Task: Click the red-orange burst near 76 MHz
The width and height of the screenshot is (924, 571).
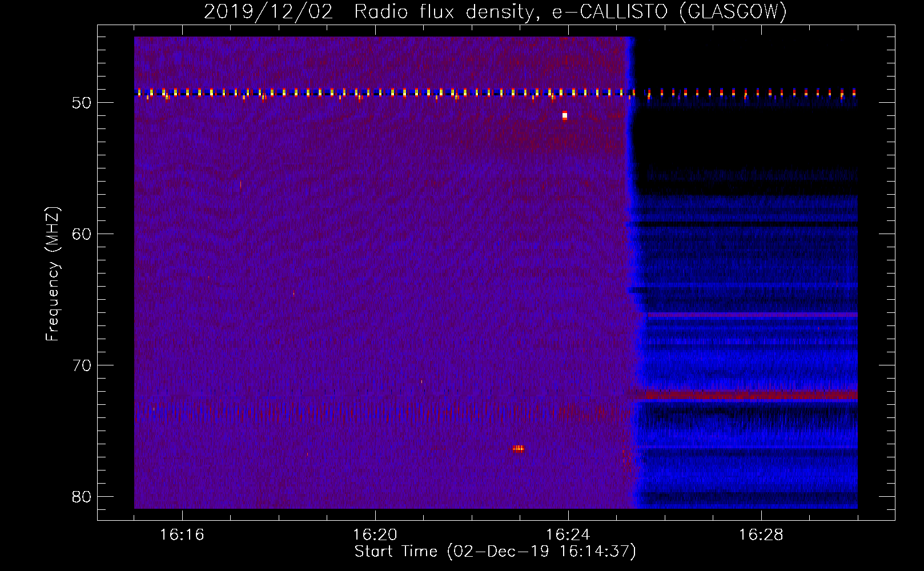Action: [518, 449]
